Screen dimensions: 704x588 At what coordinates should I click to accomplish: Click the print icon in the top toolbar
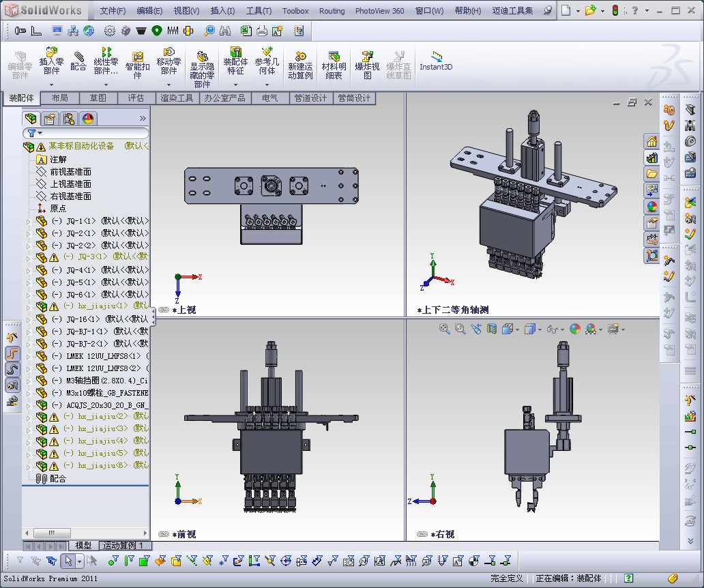[x=262, y=31]
